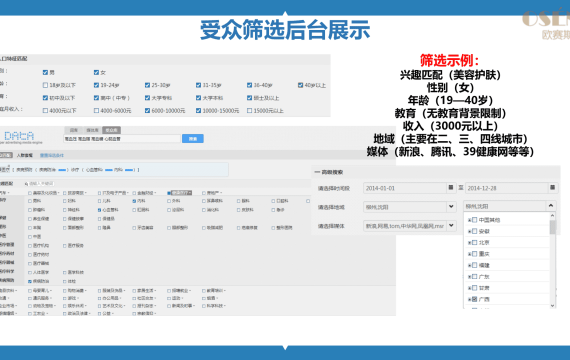Click the blue search button
The width and height of the screenshot is (570, 360).
pos(193,139)
